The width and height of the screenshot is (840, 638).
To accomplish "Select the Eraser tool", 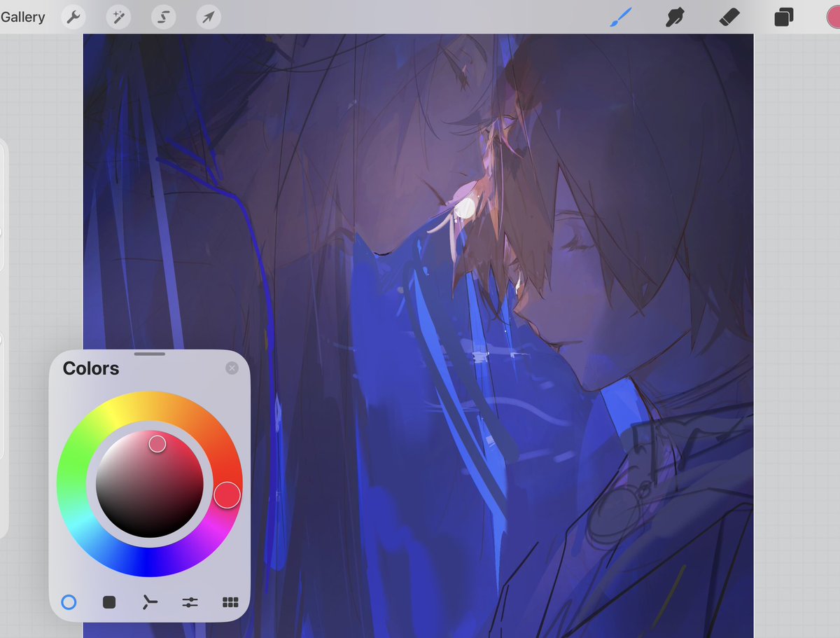I will click(x=729, y=17).
